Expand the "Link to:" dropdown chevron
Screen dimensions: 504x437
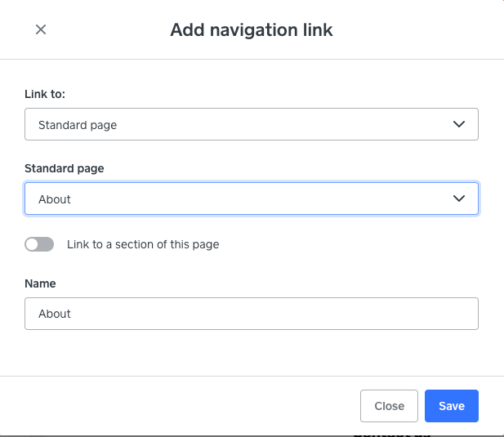click(459, 124)
